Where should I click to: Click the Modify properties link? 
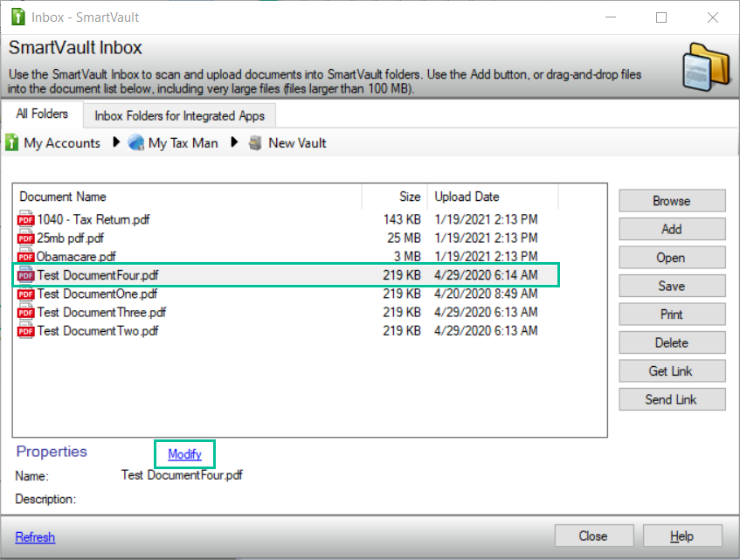click(184, 454)
